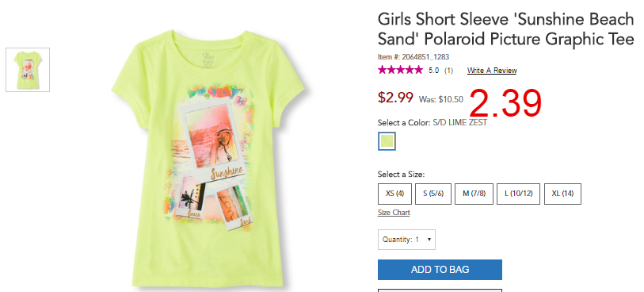Click the ADD TO BAG button

pyautogui.click(x=440, y=270)
